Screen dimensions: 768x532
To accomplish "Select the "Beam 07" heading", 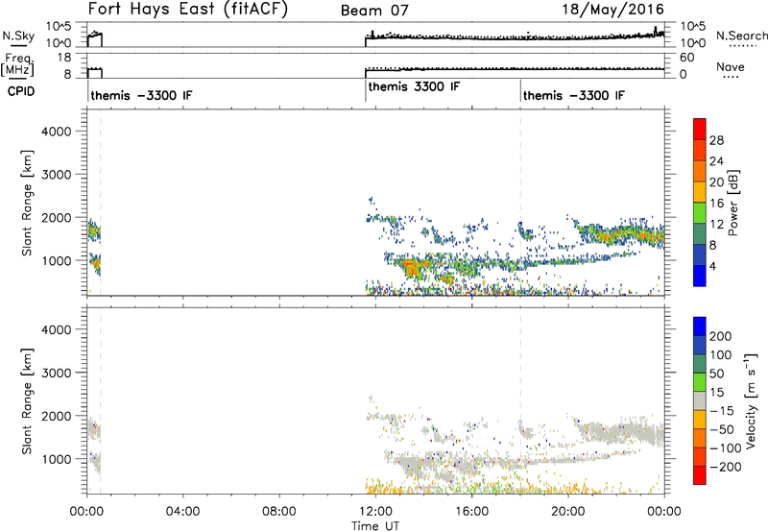I will pos(374,11).
